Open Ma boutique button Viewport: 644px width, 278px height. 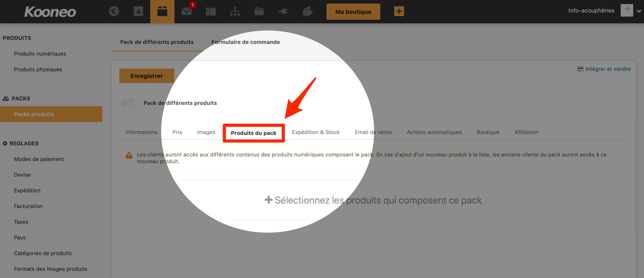coord(353,12)
